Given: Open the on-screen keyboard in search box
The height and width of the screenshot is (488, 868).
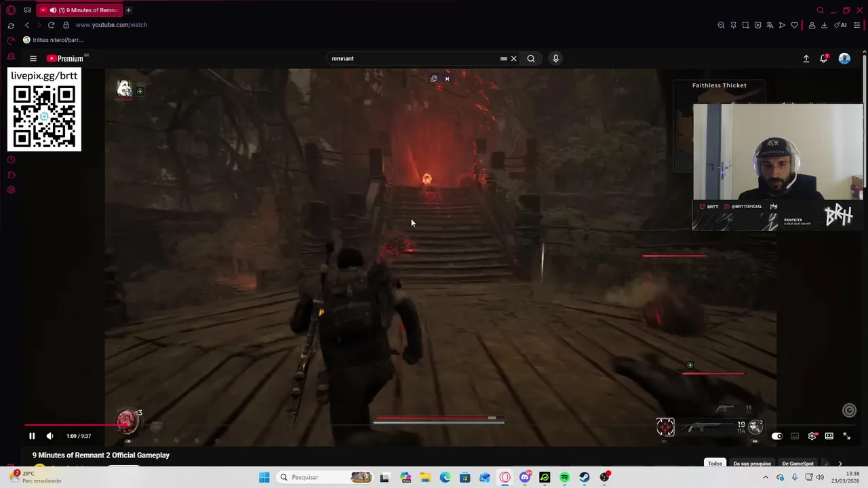Looking at the screenshot, I should (x=503, y=58).
